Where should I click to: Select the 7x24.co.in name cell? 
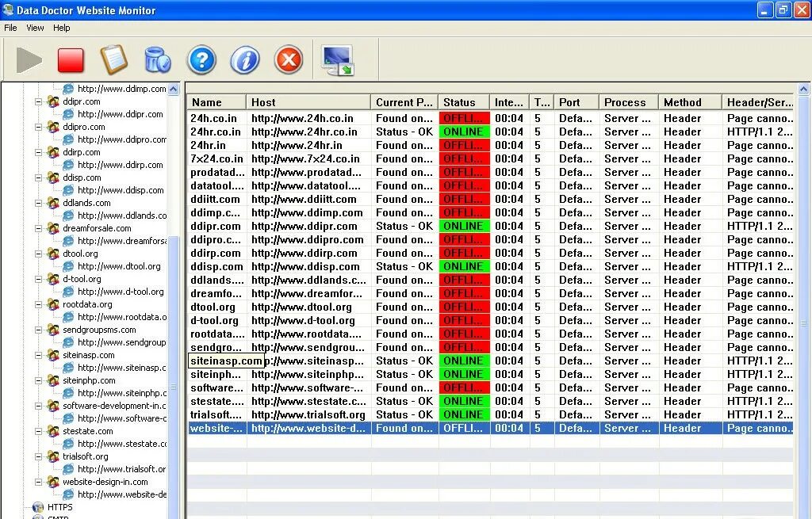(x=217, y=158)
